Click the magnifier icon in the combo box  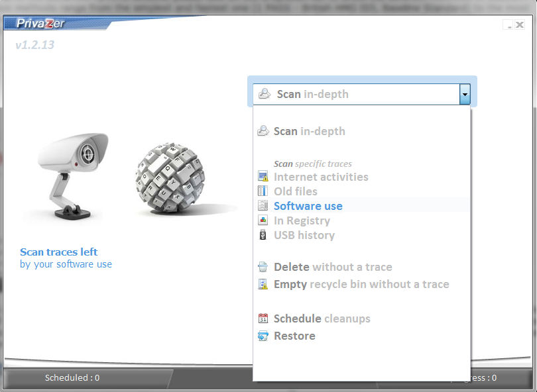tap(264, 94)
